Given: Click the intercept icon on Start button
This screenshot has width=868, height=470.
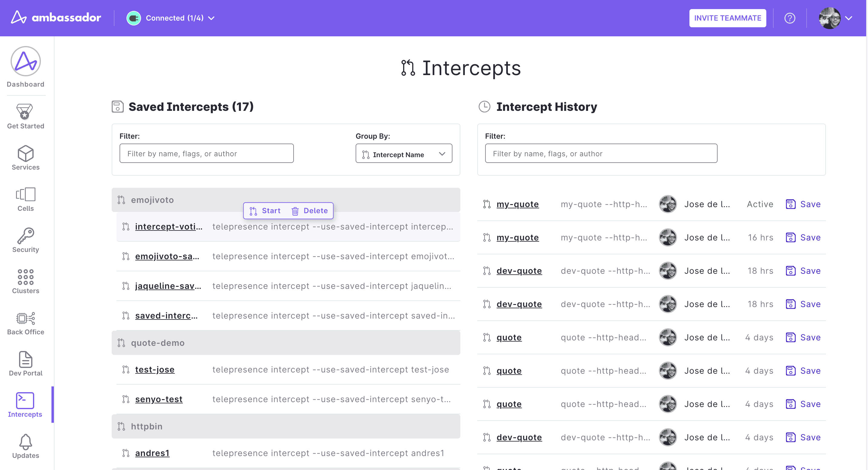Looking at the screenshot, I should click(x=253, y=211).
